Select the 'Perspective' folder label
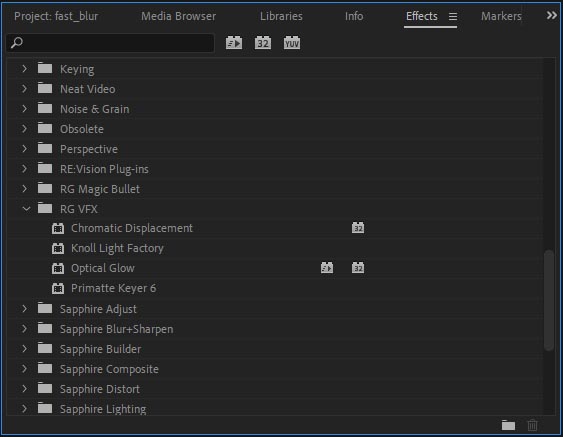Image resolution: width=563 pixels, height=437 pixels. (89, 149)
